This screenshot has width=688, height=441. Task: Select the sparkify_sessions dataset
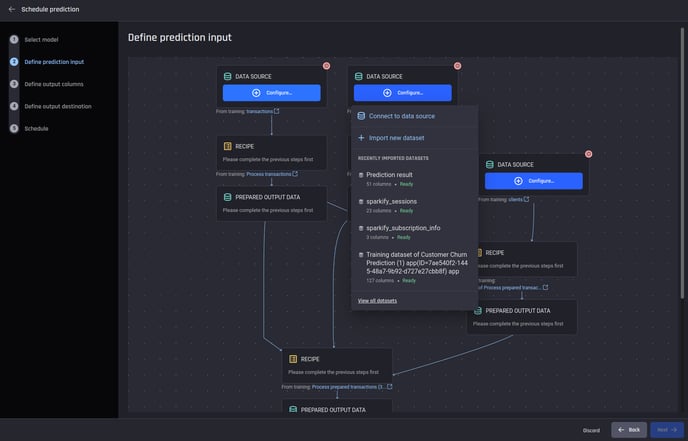(415, 206)
